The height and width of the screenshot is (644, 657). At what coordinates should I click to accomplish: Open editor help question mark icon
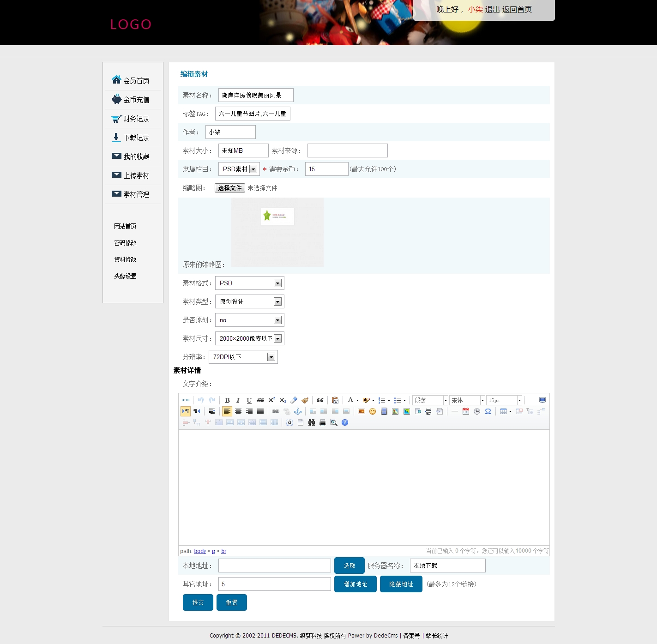345,422
